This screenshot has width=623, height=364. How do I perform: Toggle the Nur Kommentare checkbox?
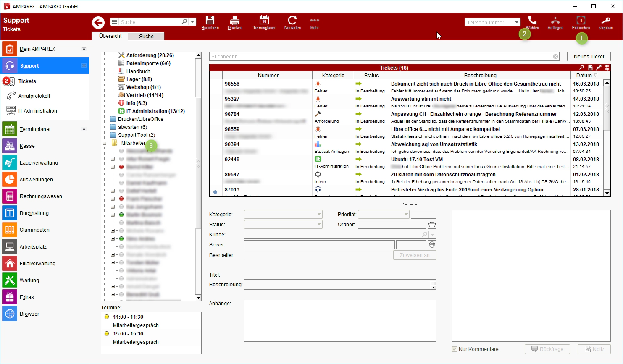coord(454,349)
